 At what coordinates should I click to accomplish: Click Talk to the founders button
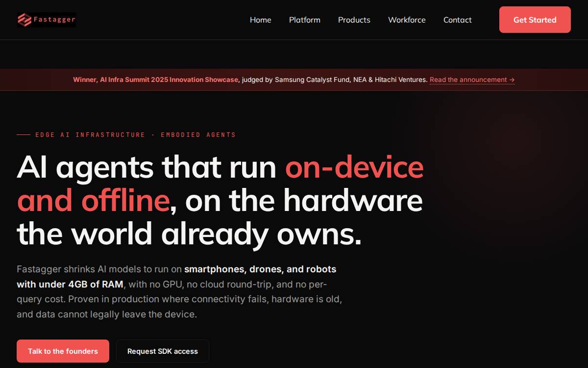[63, 351]
